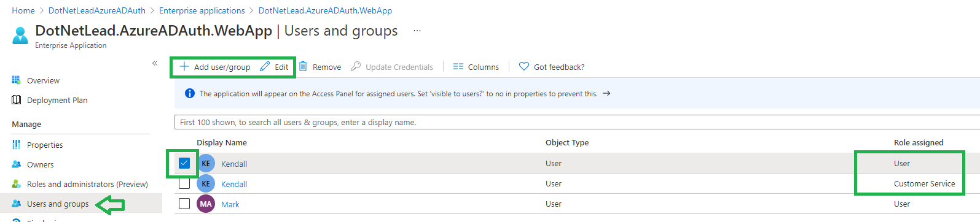Open Deployment Plan in the sidebar

57,100
